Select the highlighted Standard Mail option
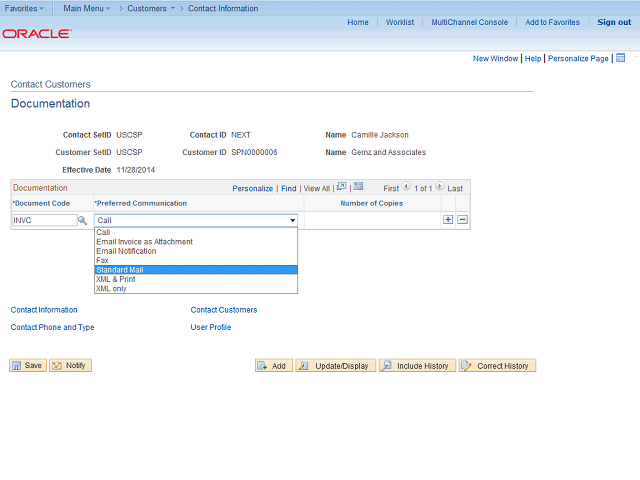Image resolution: width=640 pixels, height=480 pixels. [196, 270]
